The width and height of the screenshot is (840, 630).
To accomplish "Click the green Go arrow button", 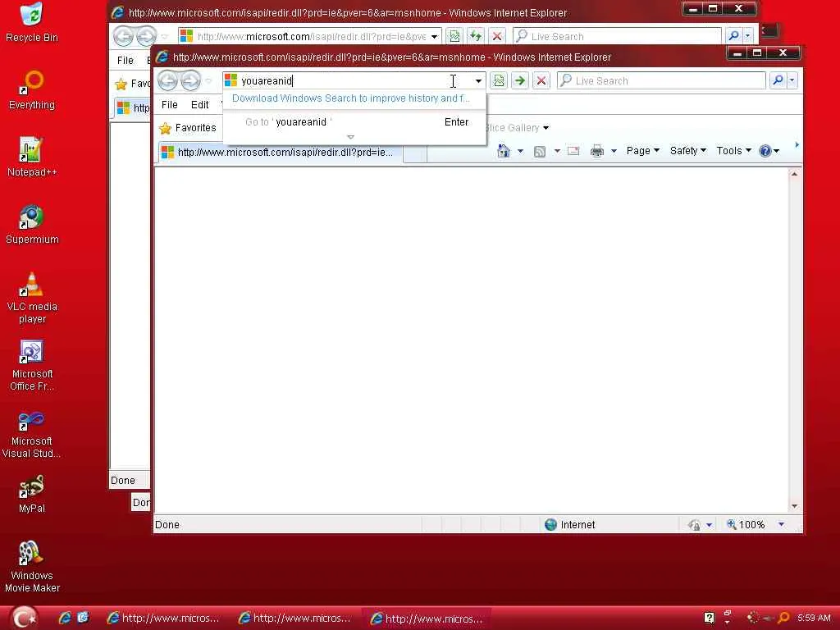I will (519, 81).
